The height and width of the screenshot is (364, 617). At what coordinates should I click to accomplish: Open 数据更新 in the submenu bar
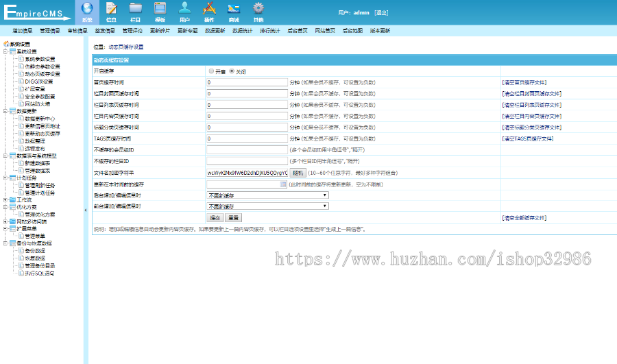coord(215,31)
